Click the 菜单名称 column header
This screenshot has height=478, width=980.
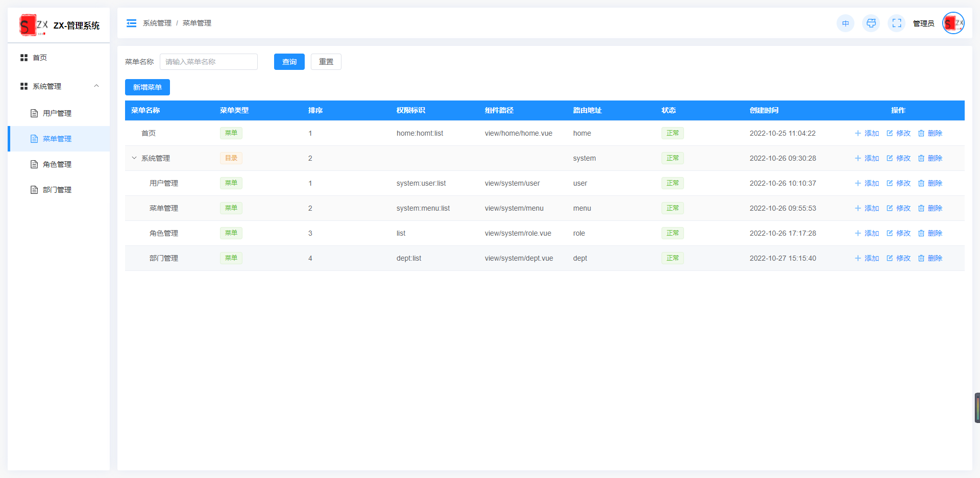[145, 110]
